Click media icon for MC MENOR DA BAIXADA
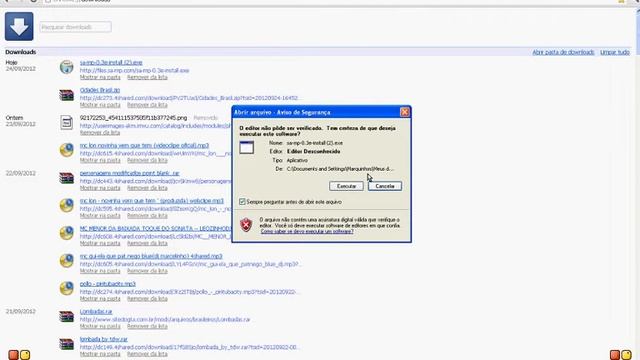Screen dimensions: 640x360 67,233
